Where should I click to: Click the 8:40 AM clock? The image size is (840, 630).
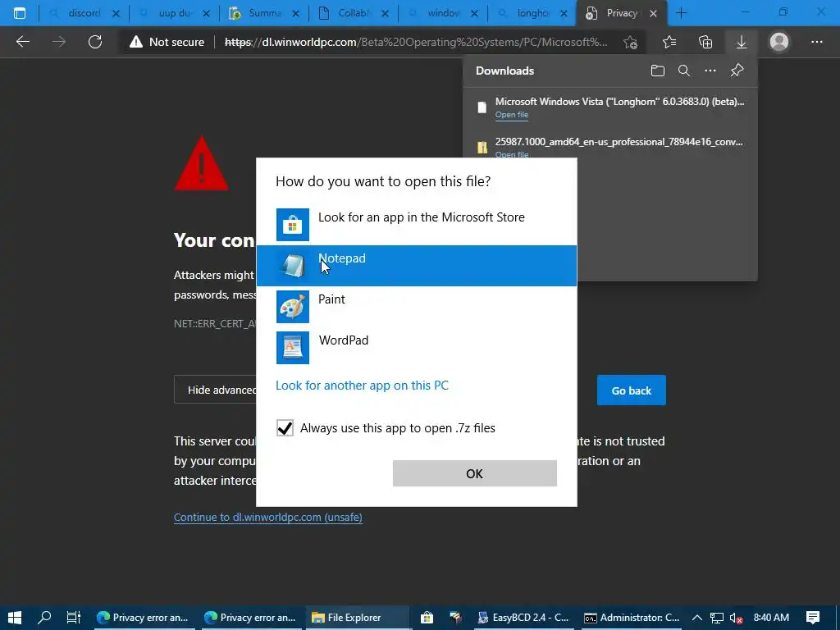coord(771,618)
